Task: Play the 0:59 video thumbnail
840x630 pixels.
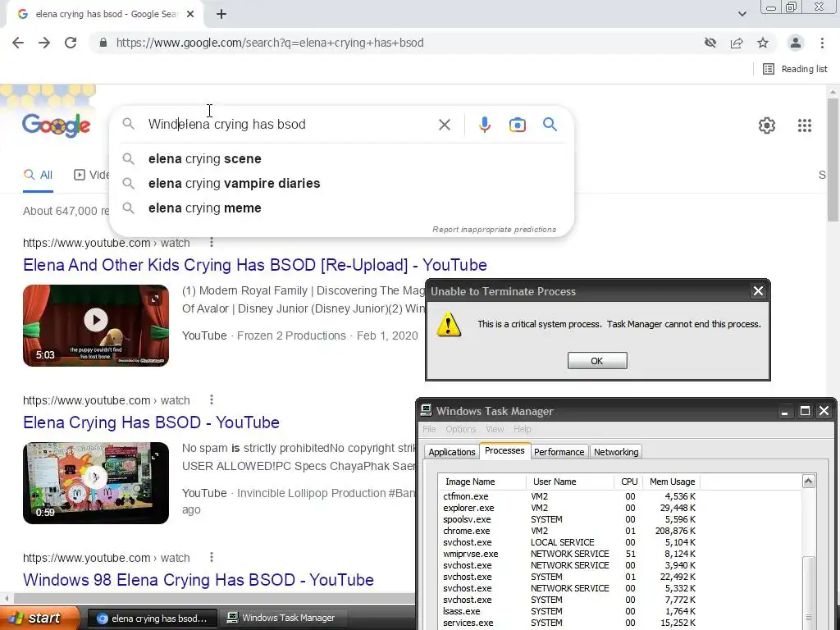Action: click(96, 482)
